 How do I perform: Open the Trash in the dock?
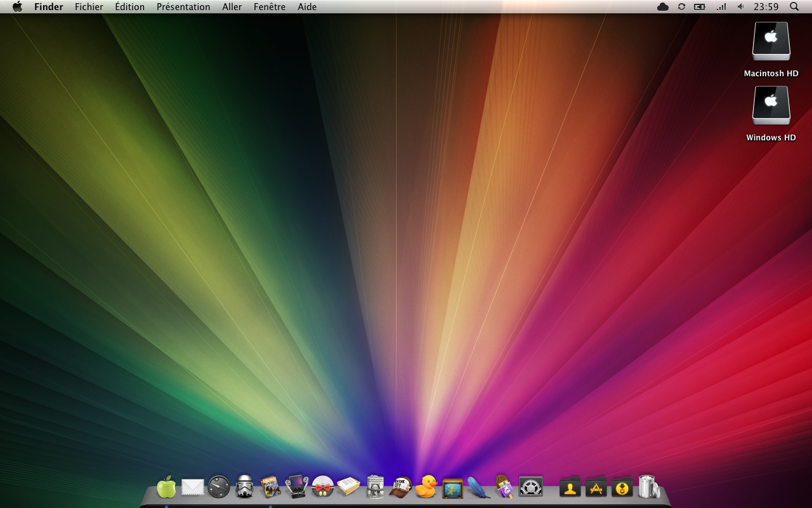[x=648, y=486]
